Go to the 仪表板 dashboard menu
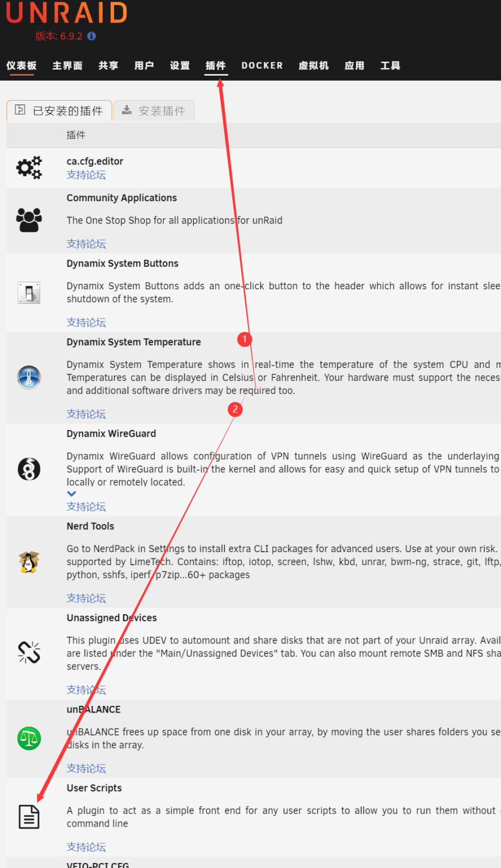This screenshot has height=868, width=501. [21, 66]
